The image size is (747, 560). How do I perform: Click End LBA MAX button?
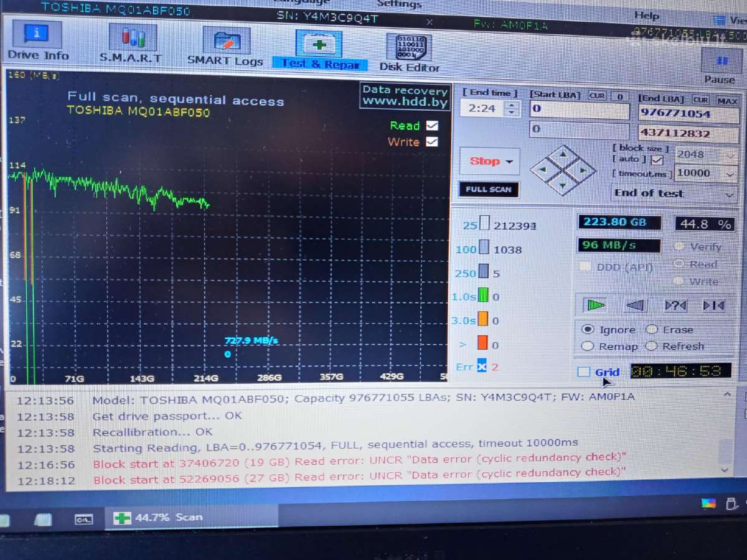click(x=727, y=101)
